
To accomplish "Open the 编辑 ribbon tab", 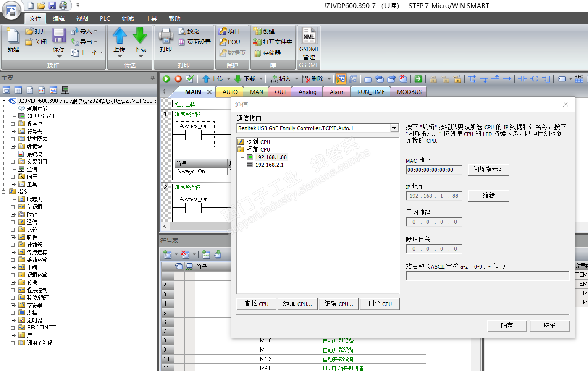I will [59, 18].
